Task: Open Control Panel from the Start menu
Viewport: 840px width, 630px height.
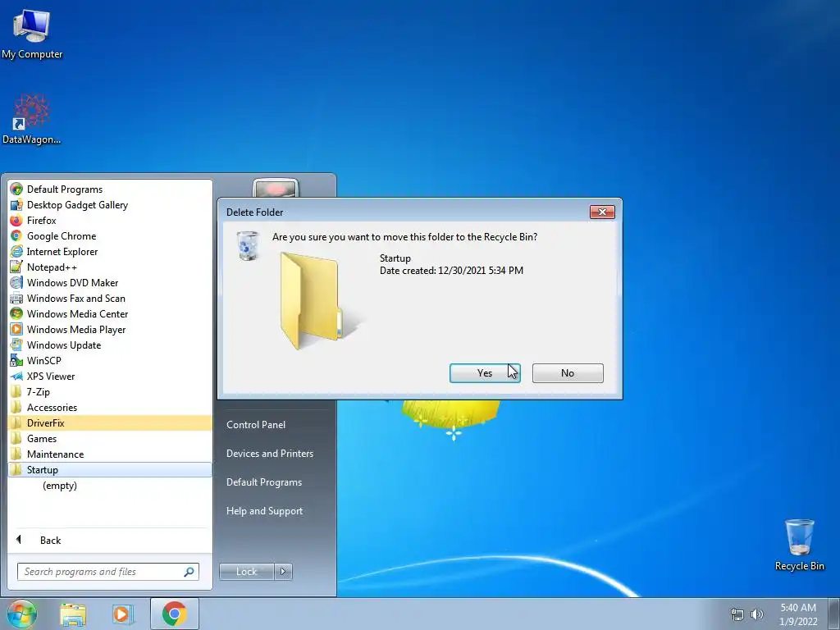Action: tap(256, 424)
